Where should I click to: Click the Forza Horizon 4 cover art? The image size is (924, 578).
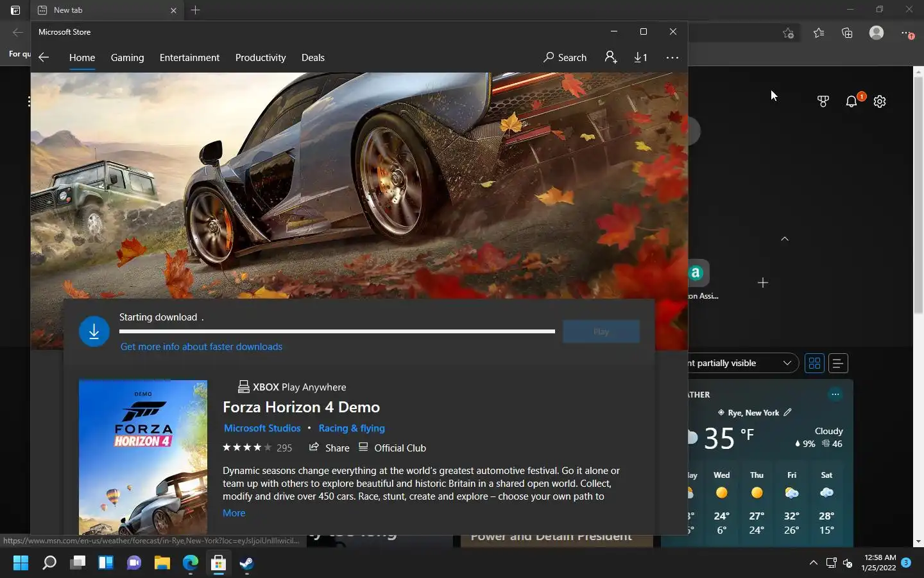[x=143, y=457]
